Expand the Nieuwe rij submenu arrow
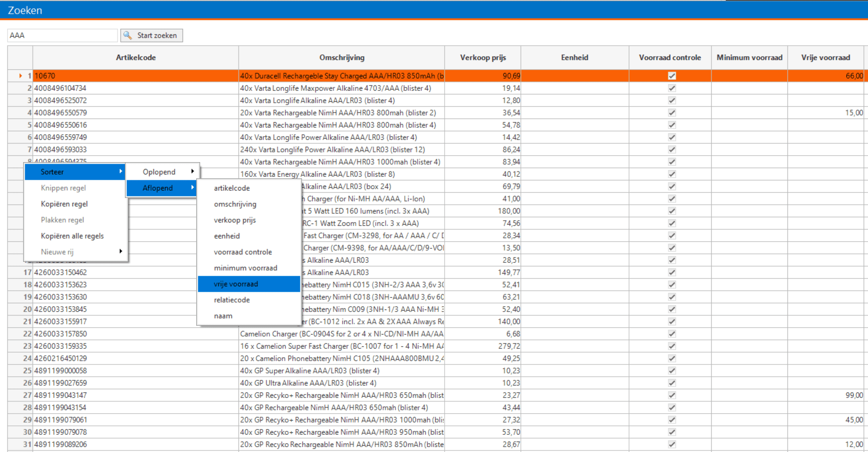This screenshot has width=868, height=452. click(120, 252)
